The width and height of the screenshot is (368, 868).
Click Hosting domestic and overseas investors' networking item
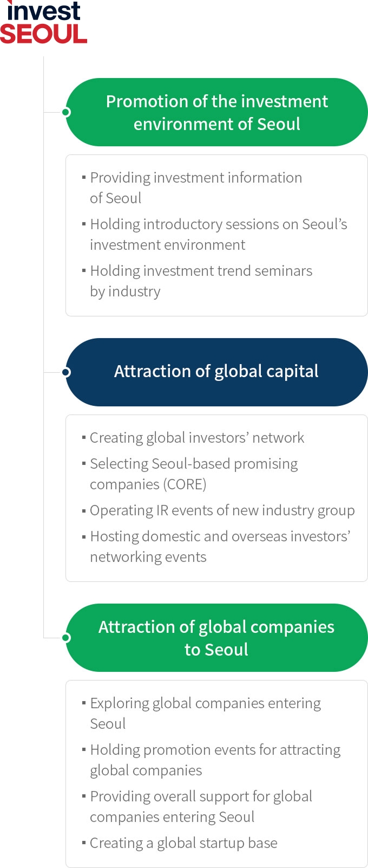pyautogui.click(x=216, y=547)
